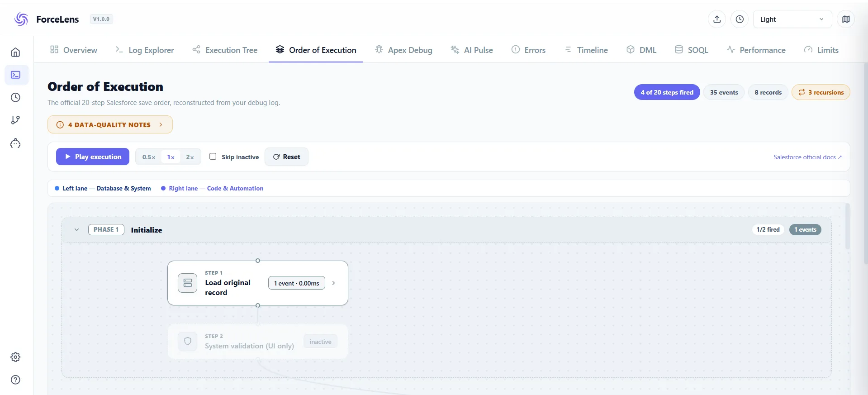The image size is (868, 395).
Task: Click the '1 event · 0.00ms' badge
Action: 297,283
